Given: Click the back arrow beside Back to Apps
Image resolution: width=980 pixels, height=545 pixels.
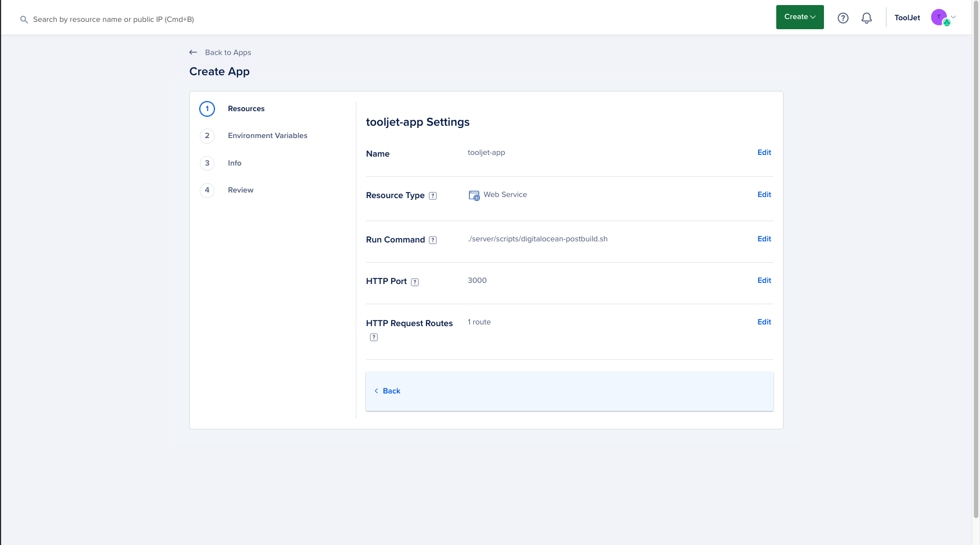Looking at the screenshot, I should point(193,52).
